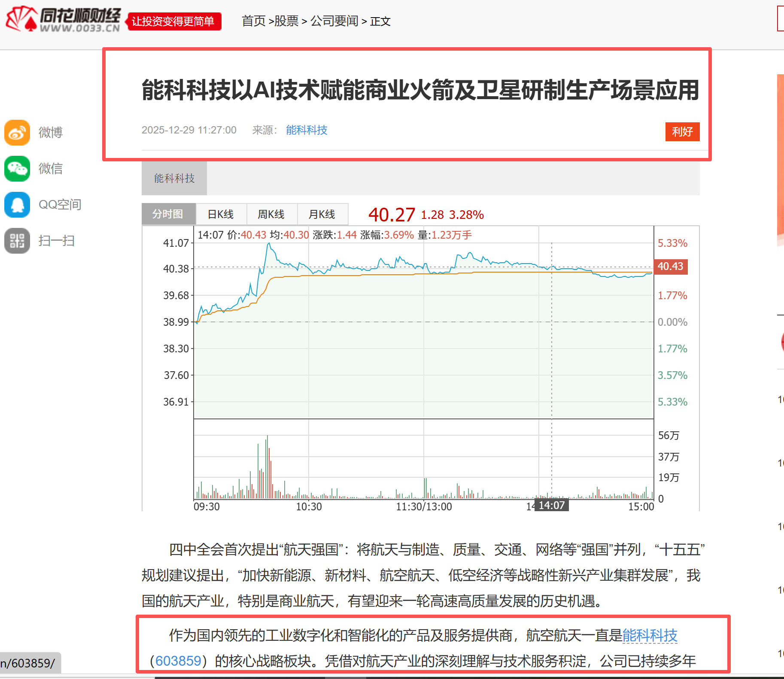
Task: Click the 39.68 price axis label
Action: pyautogui.click(x=176, y=295)
